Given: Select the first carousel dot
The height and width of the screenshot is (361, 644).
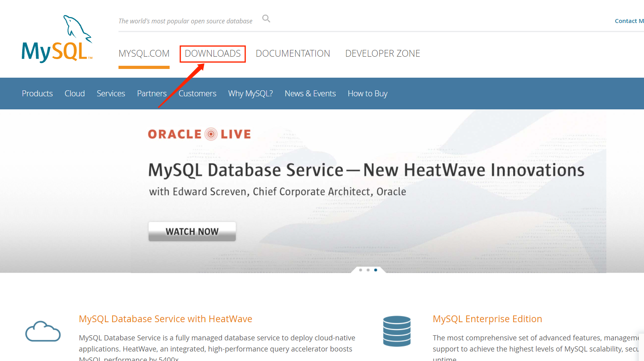Looking at the screenshot, I should pos(361,270).
